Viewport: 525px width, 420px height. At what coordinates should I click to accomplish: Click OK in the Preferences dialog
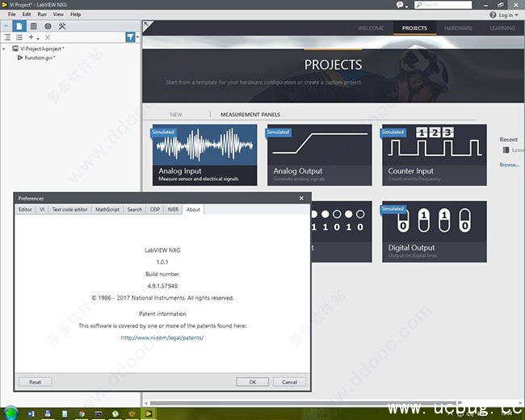(252, 382)
